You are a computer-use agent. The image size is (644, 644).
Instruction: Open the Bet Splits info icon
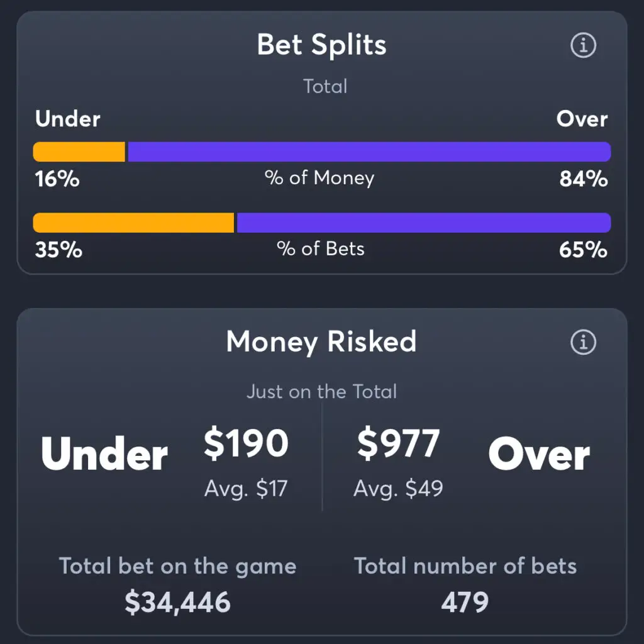point(583,45)
